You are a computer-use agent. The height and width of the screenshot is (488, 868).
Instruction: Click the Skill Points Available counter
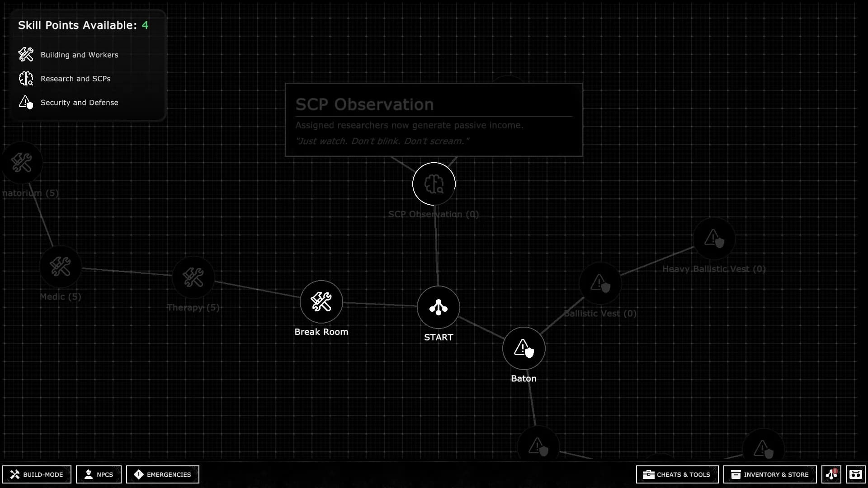coord(83,25)
